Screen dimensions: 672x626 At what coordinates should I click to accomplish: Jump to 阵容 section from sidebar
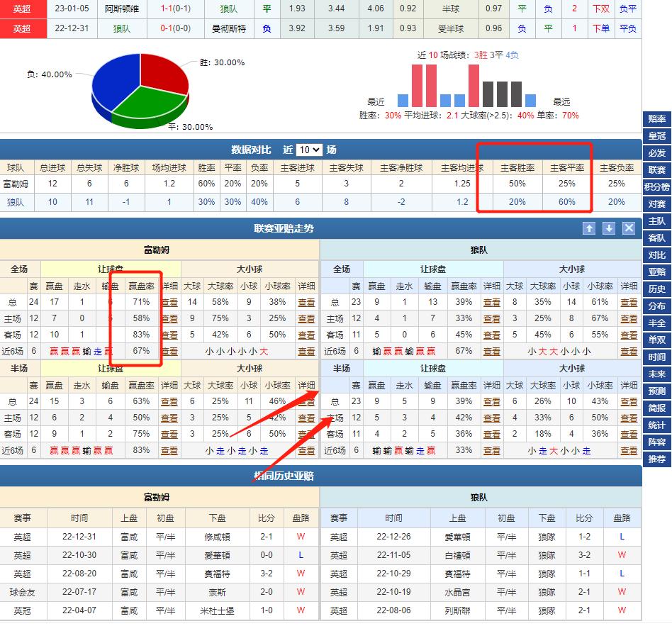click(657, 442)
